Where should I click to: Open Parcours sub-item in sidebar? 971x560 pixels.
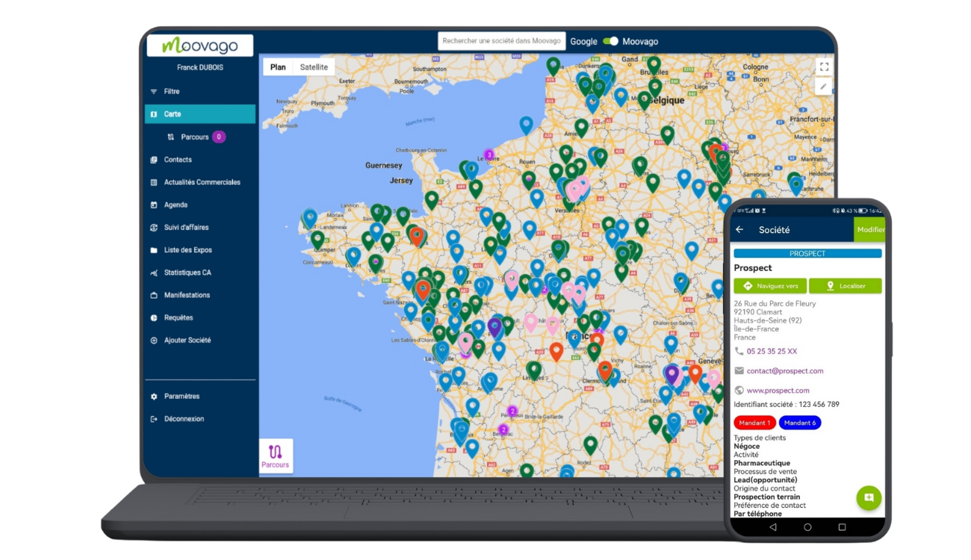[194, 137]
